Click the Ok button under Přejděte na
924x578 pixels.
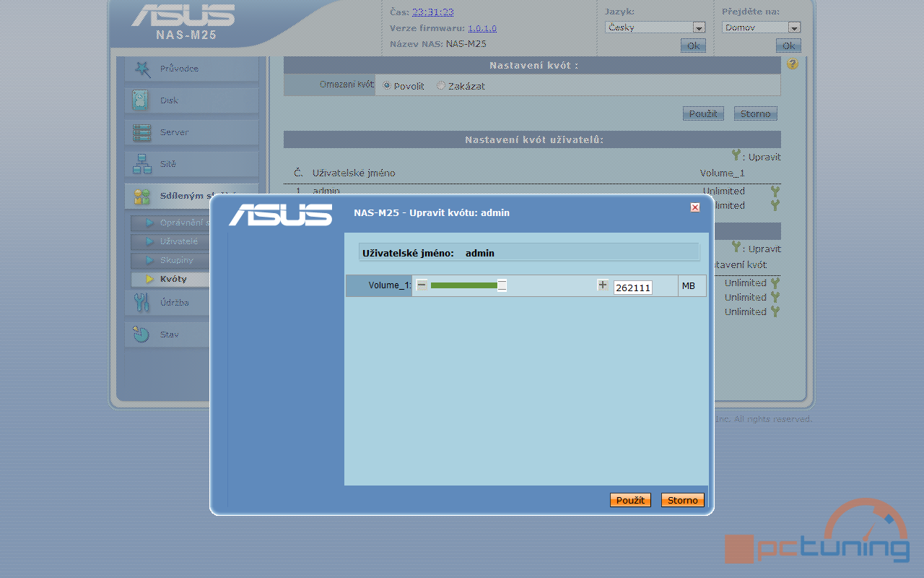tap(788, 46)
